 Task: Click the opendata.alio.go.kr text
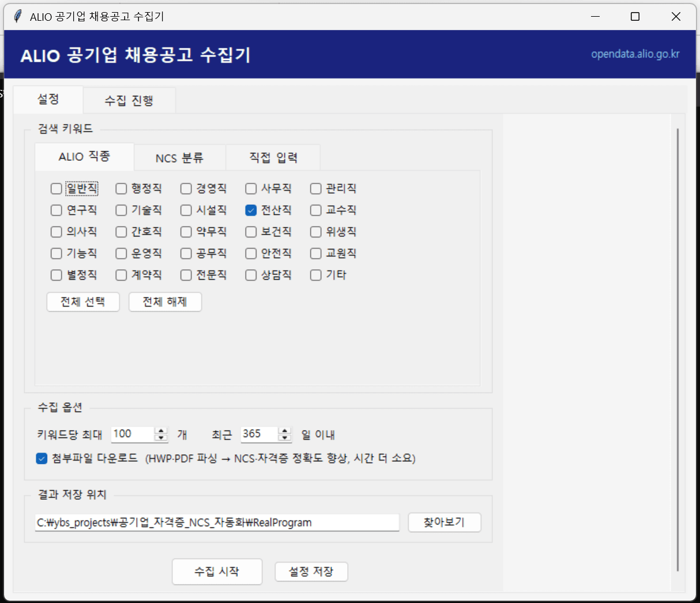point(635,54)
